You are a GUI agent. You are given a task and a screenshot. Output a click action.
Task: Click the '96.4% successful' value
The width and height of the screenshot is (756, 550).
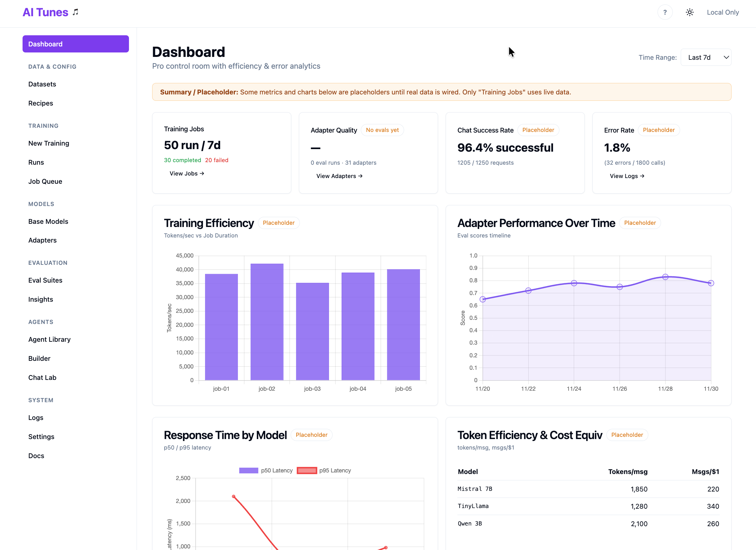505,148
